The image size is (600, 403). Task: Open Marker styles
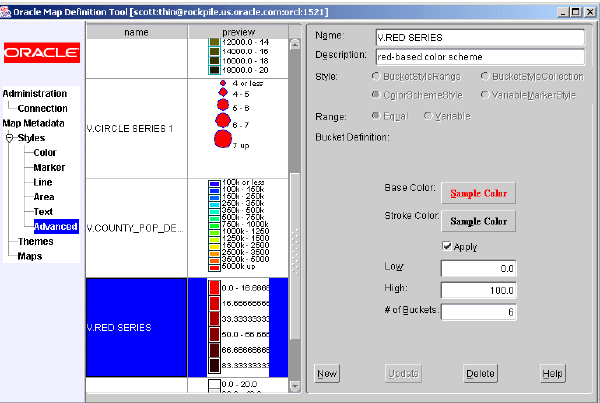pos(49,168)
